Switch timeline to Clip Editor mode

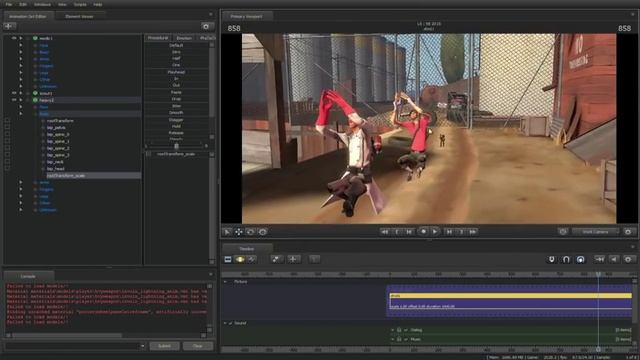pos(228,259)
